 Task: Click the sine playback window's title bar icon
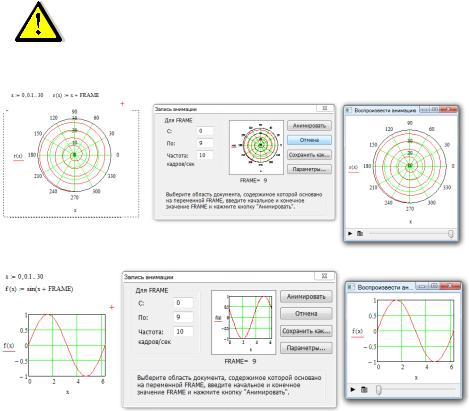(x=351, y=287)
